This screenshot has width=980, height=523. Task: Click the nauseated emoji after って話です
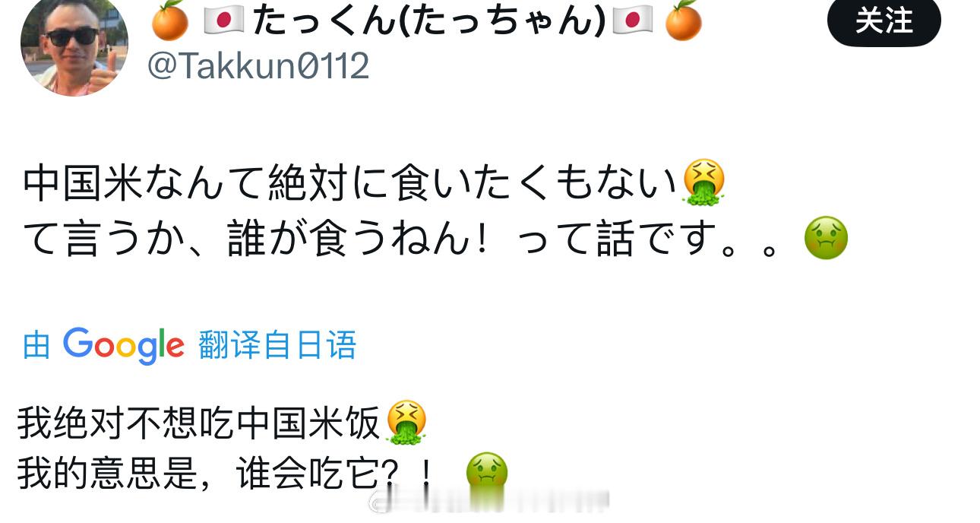pyautogui.click(x=826, y=239)
